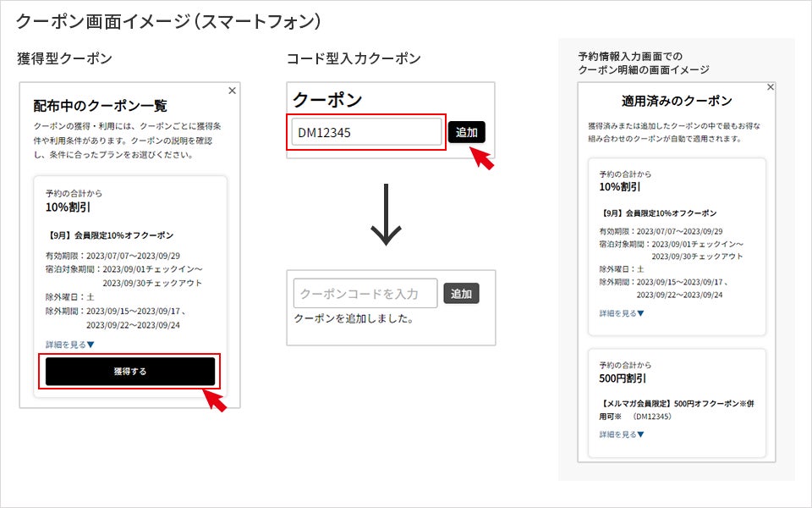Click the large クーポン heading above the code field
The width and height of the screenshot is (812, 508).
[327, 100]
